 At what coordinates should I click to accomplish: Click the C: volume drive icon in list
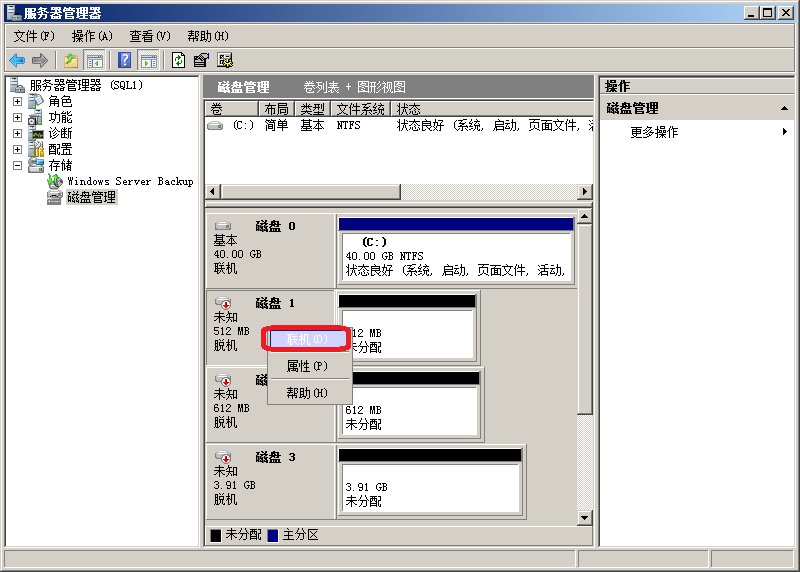215,126
